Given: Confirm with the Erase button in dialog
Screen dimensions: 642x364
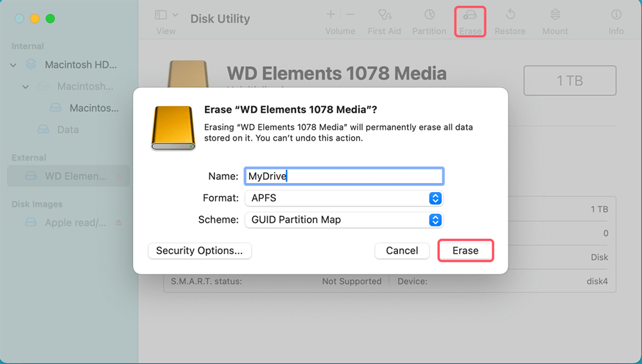Looking at the screenshot, I should [x=465, y=251].
